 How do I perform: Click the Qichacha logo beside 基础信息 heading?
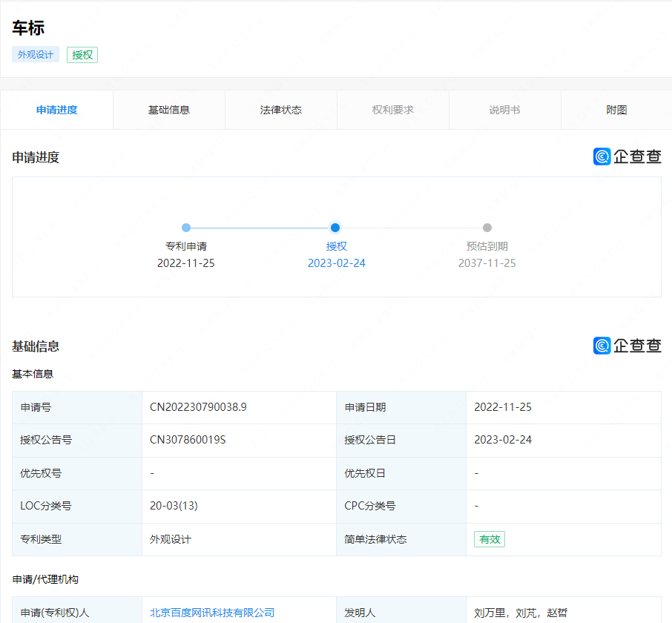(627, 346)
